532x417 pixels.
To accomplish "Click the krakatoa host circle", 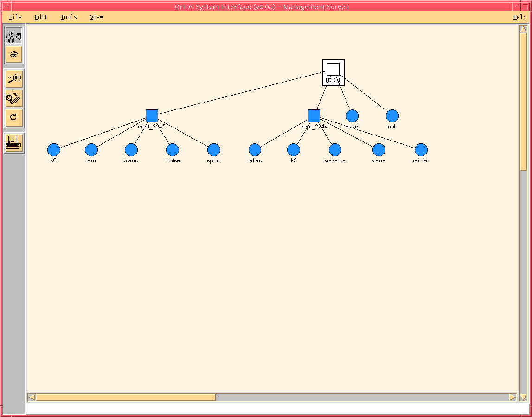I will point(335,150).
